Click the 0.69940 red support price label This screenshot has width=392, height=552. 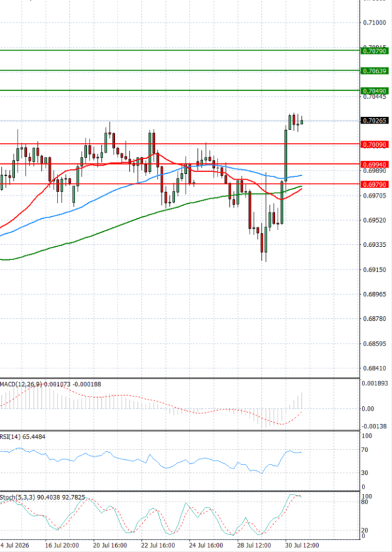tap(374, 165)
